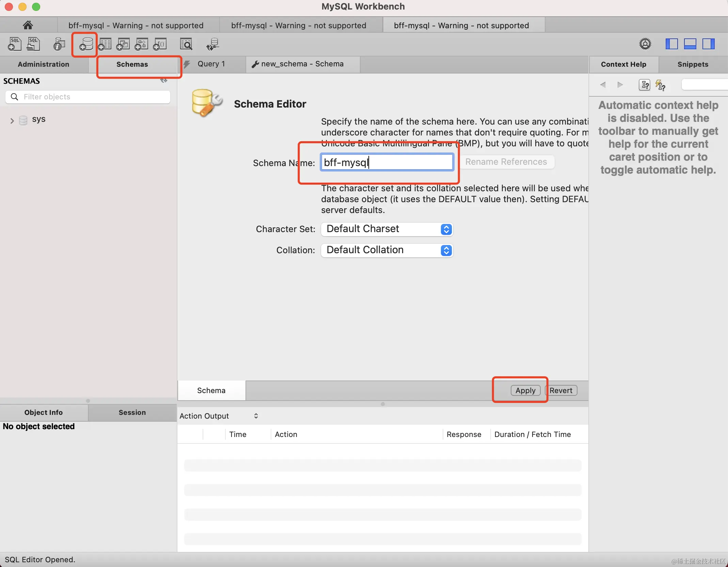Create a new stored function

pyautogui.click(x=160, y=44)
